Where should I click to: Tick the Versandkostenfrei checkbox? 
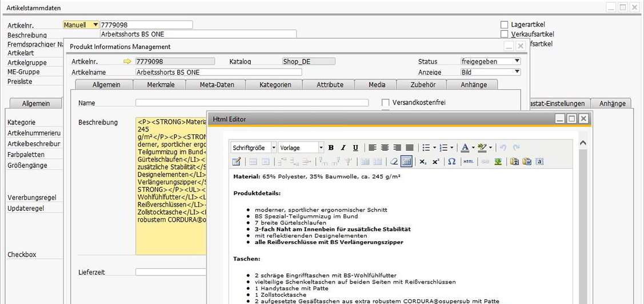tap(385, 102)
